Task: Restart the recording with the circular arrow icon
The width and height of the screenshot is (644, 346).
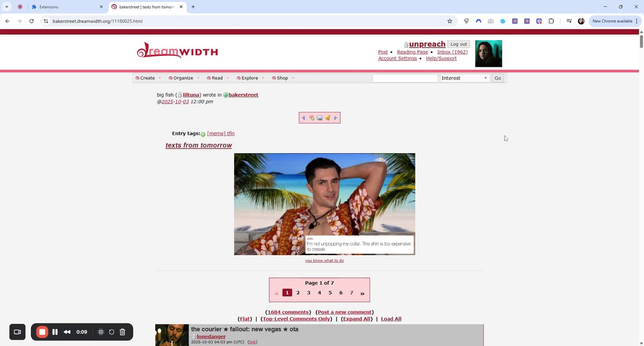Action: tap(111, 332)
